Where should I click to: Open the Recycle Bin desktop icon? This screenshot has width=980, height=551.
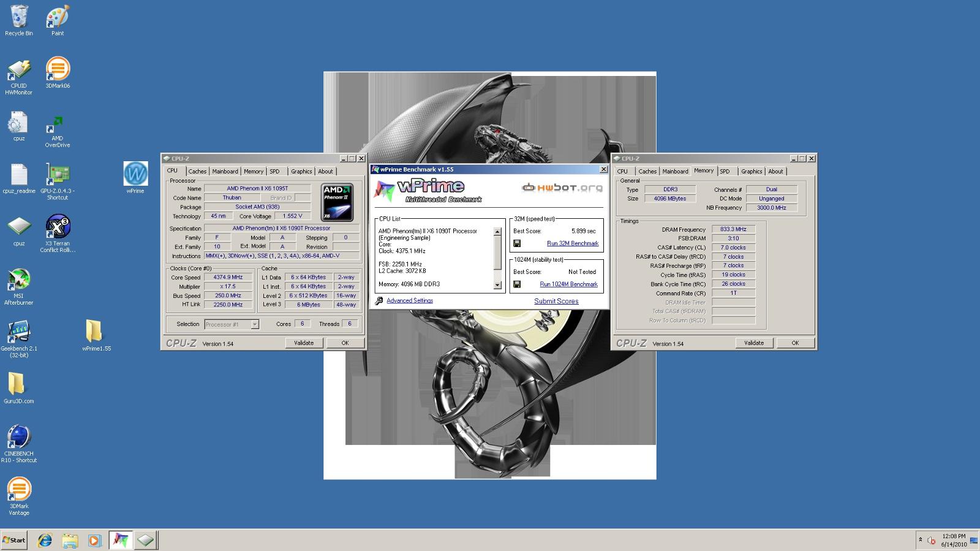(19, 21)
